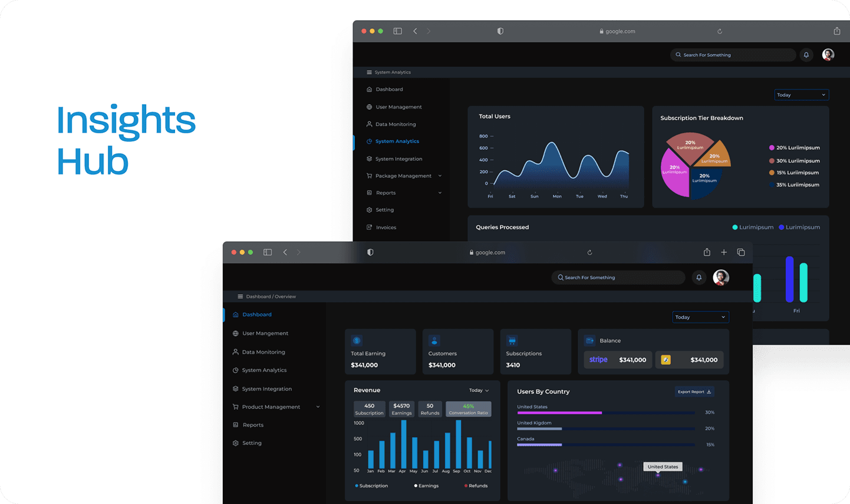Open System Analytics in front window sidebar

pyautogui.click(x=259, y=370)
